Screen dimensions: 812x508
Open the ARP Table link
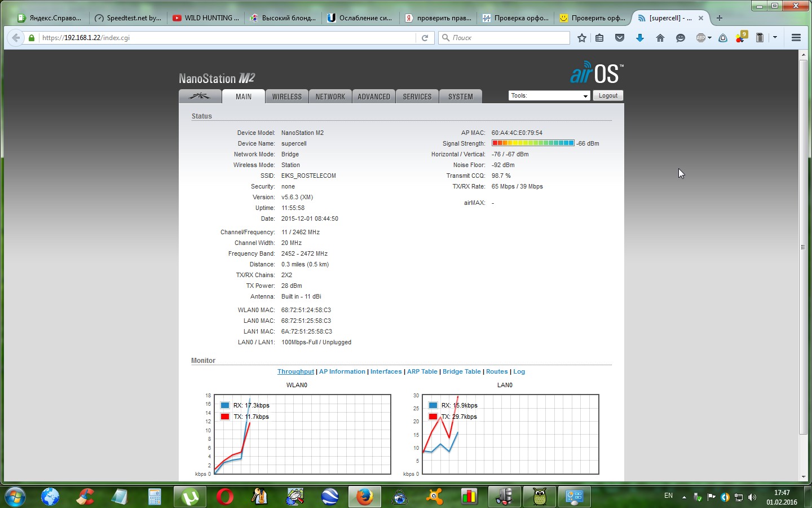pyautogui.click(x=422, y=371)
